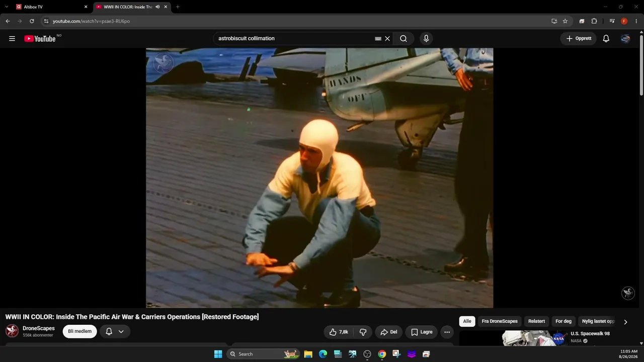Like the video with thumbs-up button
The width and height of the screenshot is (644, 362).
[339, 332]
